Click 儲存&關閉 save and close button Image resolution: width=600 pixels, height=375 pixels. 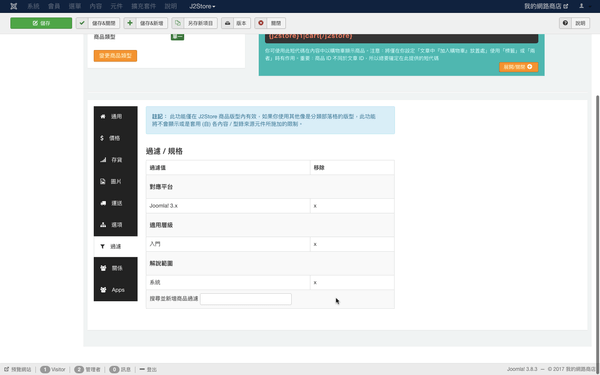[x=98, y=23]
